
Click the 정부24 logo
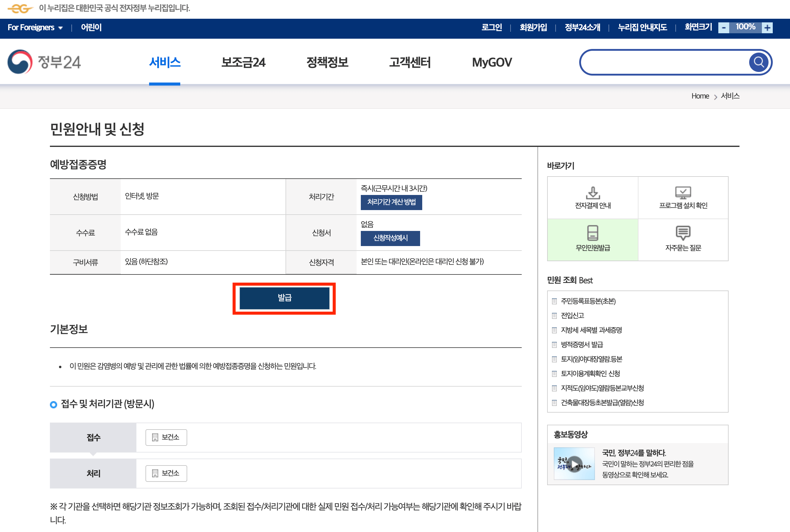coord(44,62)
